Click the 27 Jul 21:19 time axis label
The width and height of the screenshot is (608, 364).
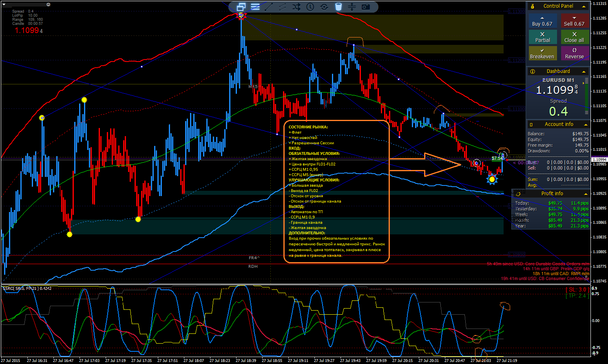[507, 360]
